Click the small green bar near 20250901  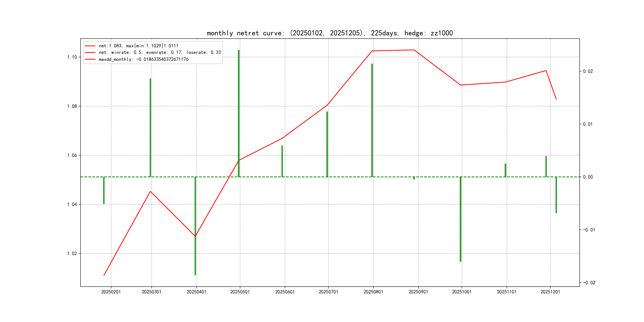pos(414,178)
